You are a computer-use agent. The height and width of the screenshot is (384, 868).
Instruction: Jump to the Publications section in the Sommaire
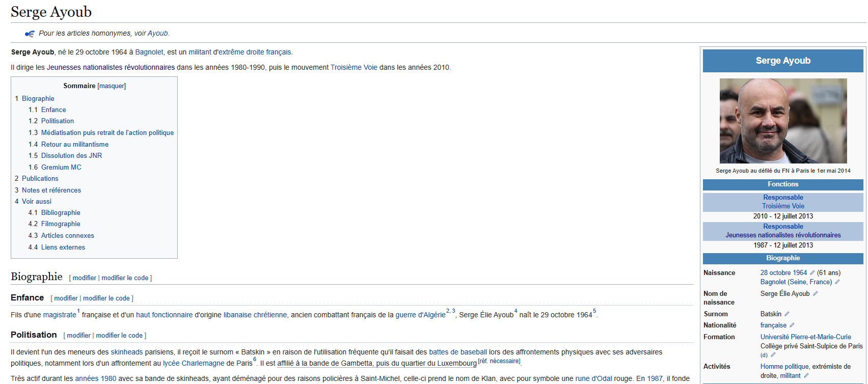click(x=40, y=179)
